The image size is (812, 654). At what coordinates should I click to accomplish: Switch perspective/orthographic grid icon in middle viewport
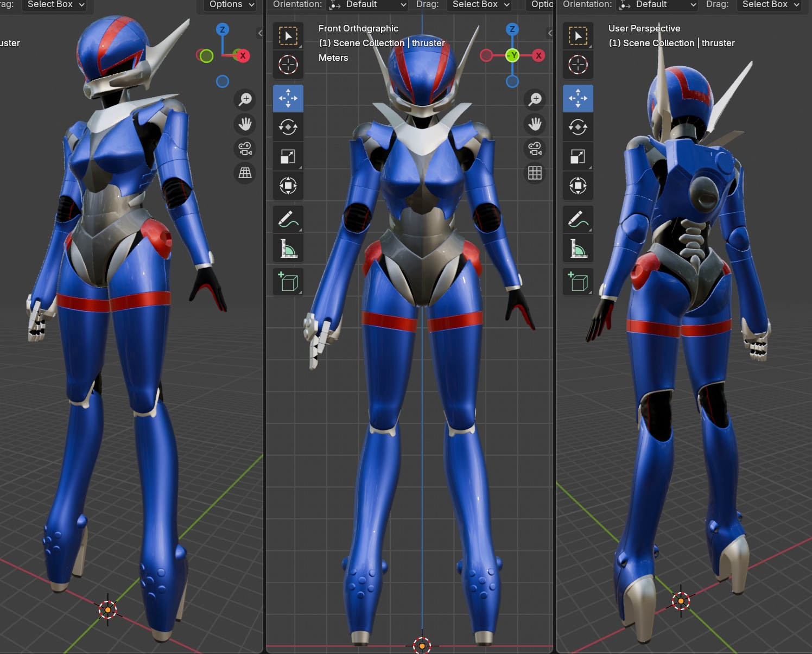(x=535, y=173)
